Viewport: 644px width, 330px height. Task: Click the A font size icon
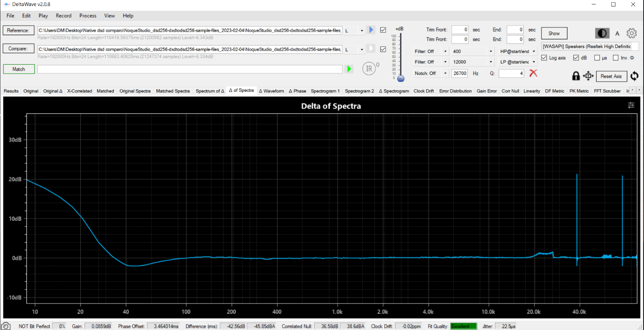617,34
